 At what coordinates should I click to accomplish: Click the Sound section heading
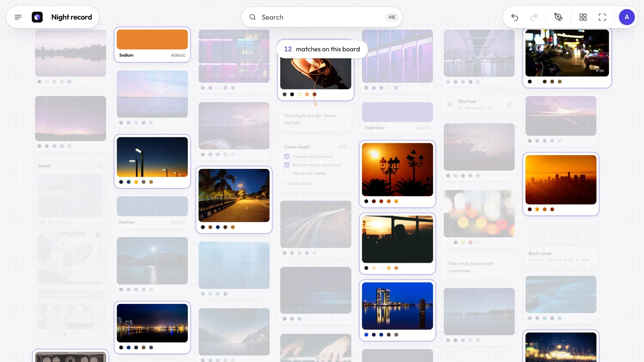coord(44,166)
